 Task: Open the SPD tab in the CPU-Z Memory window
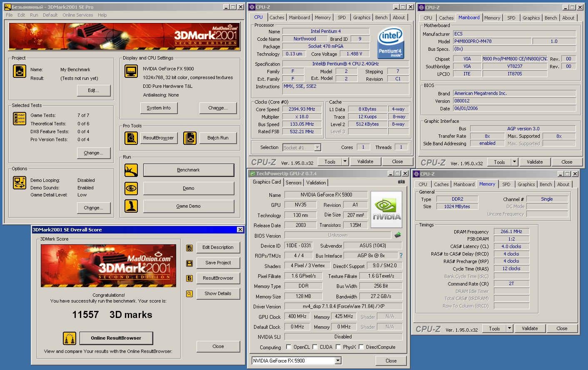[x=506, y=184]
